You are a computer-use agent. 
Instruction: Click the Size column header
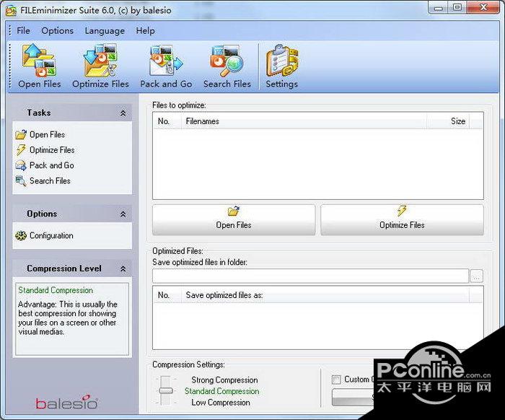448,121
